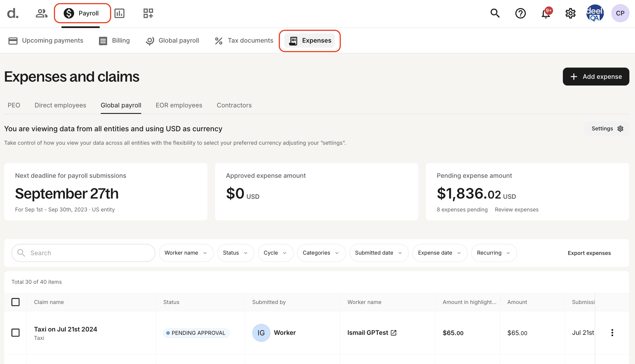Image resolution: width=635 pixels, height=364 pixels.
Task: Click external link icon next to Ismail GPTest
Action: click(x=394, y=333)
